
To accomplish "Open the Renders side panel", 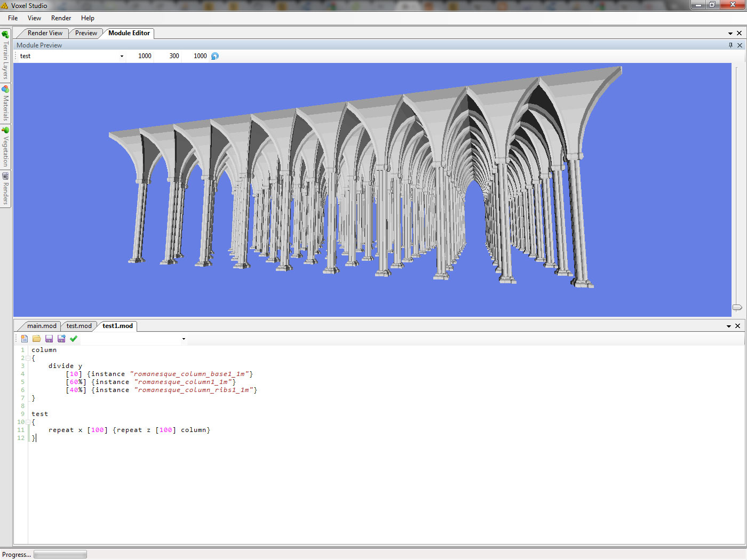I will [5, 189].
